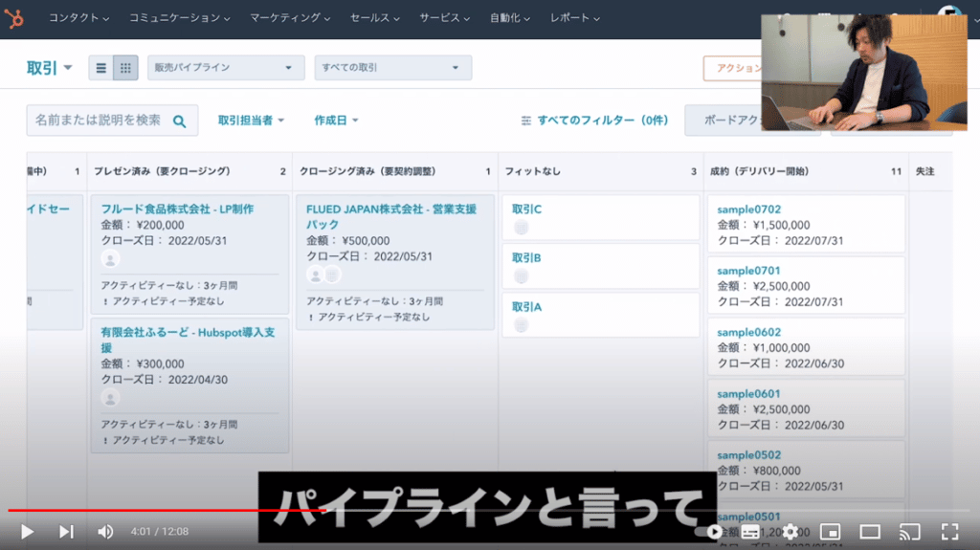
Task: Open 取引A deal
Action: [527, 307]
